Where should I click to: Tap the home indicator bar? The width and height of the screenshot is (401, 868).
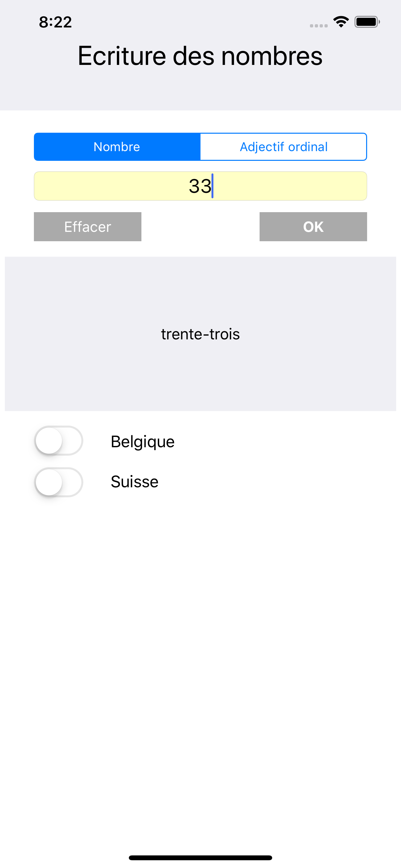point(200,858)
